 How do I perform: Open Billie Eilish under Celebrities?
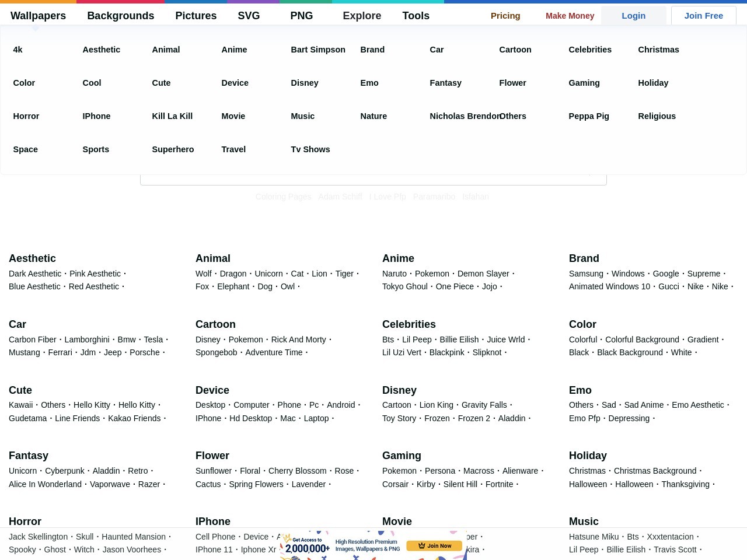[459, 339]
